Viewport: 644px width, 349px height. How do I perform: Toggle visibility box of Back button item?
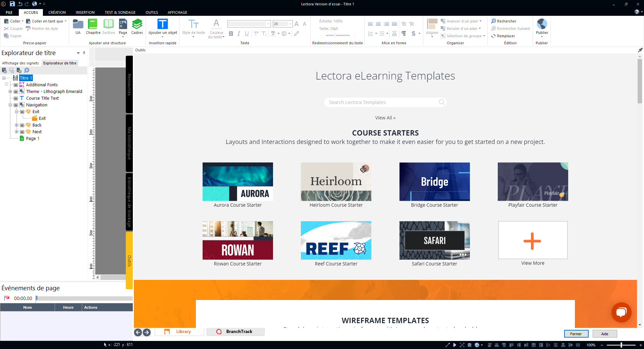[x=22, y=125]
